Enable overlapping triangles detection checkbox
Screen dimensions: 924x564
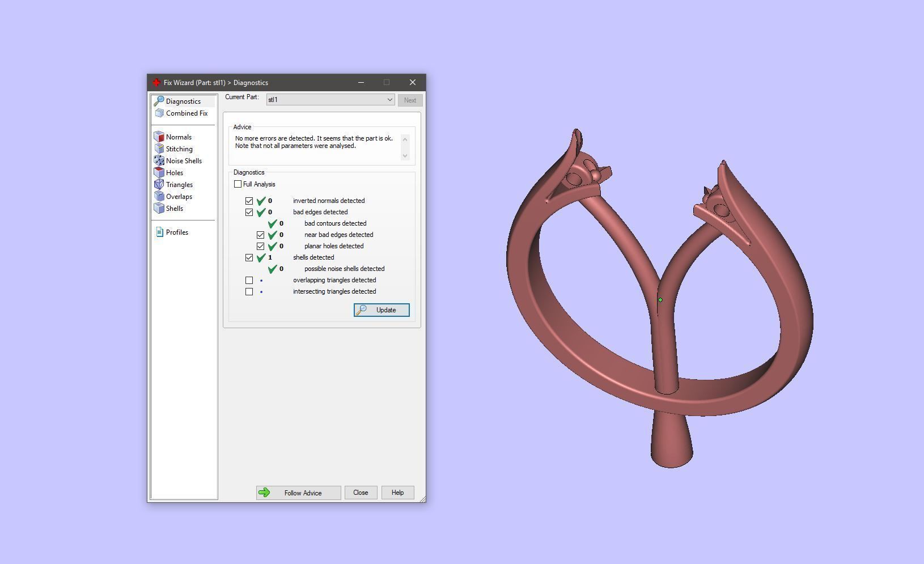[249, 280]
